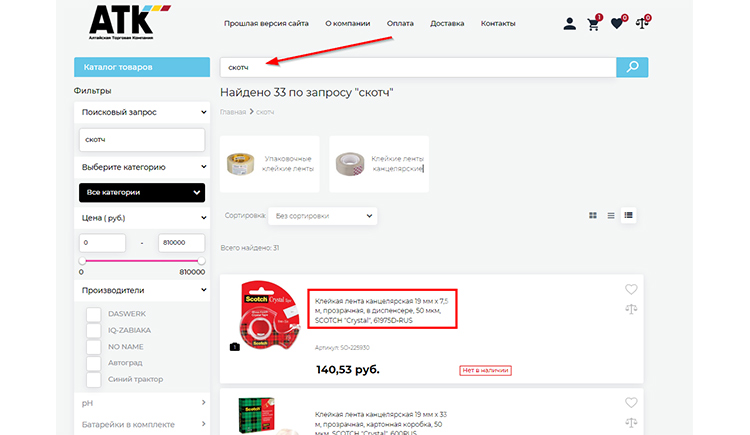Image resolution: width=750 pixels, height=435 pixels.
Task: Open the comparison scales icon in header
Action: [x=642, y=23]
